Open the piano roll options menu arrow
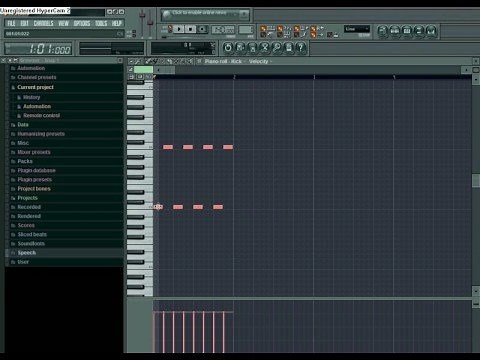 pyautogui.click(x=131, y=61)
